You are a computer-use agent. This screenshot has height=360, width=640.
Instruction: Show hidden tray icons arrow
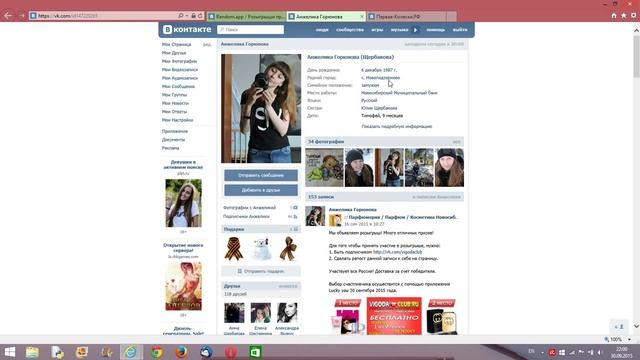[542, 352]
